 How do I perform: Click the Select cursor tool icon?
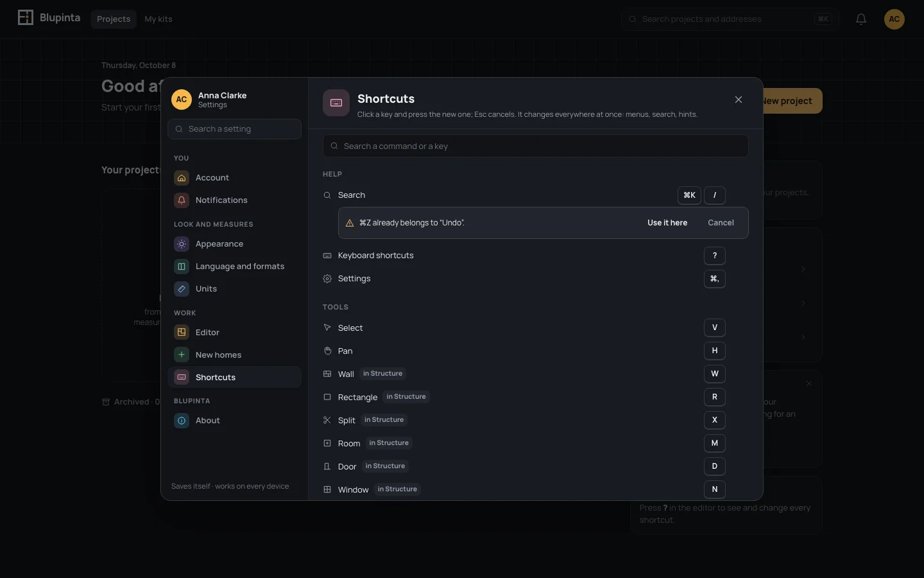point(327,328)
